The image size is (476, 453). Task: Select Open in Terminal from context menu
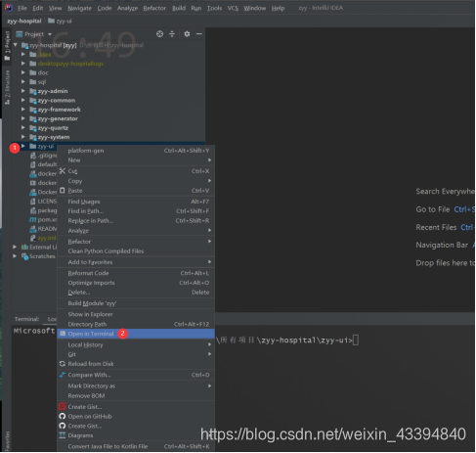pos(136,334)
